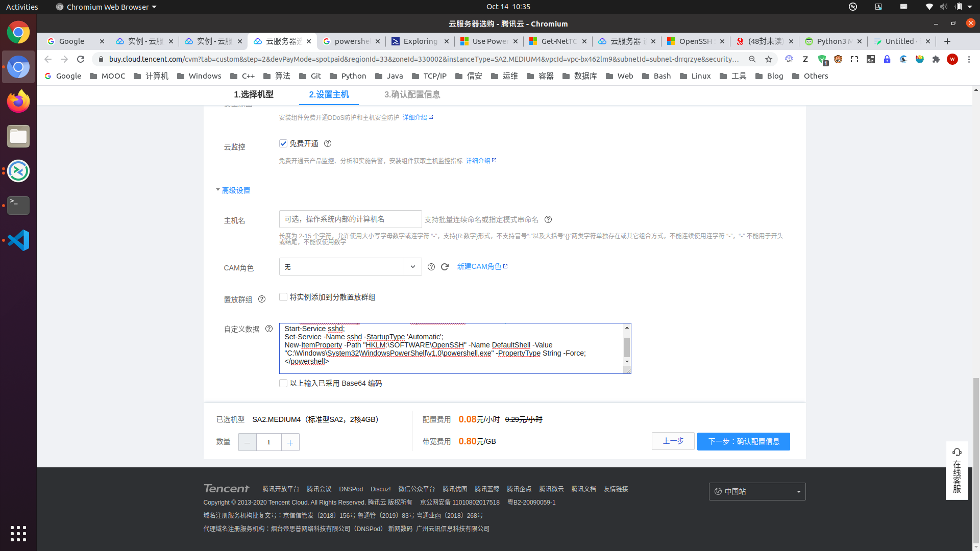This screenshot has height=551, width=980.
Task: Increase quantity with the plus button
Action: click(x=290, y=442)
